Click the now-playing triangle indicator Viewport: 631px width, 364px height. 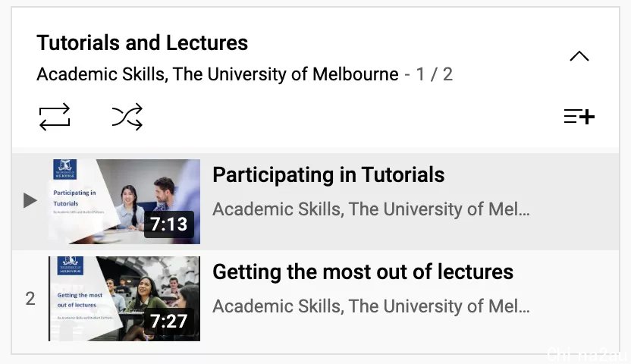click(x=30, y=200)
